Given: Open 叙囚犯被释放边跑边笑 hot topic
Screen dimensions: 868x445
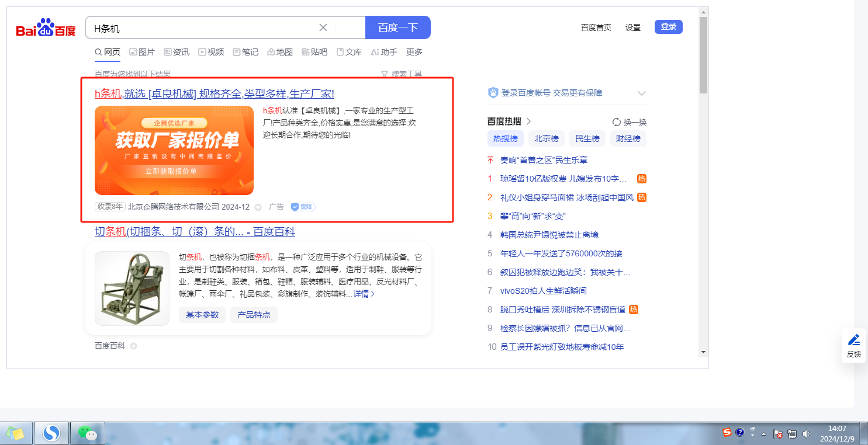Looking at the screenshot, I should 566,272.
